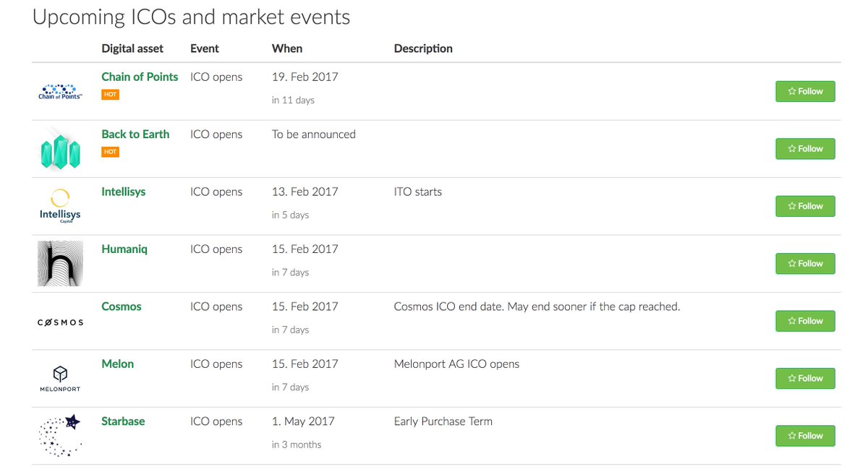The height and width of the screenshot is (472, 868).
Task: Open the Intellisys Capital logo
Action: [x=61, y=206]
